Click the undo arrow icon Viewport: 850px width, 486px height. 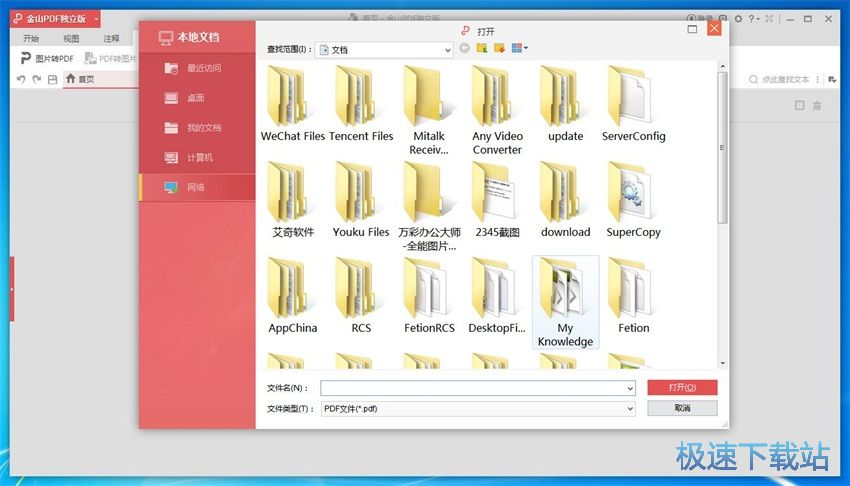pyautogui.click(x=21, y=79)
